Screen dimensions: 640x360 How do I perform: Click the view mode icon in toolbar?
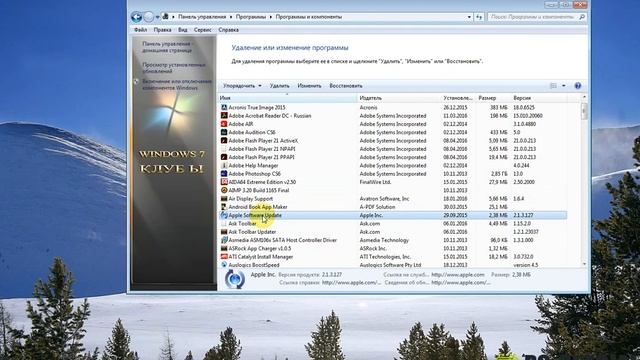click(553, 86)
